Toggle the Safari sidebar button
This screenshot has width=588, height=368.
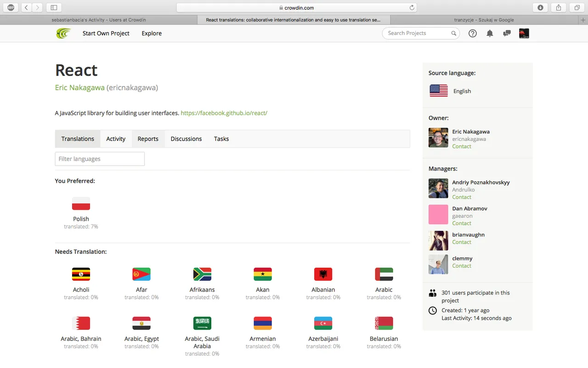tap(54, 7)
